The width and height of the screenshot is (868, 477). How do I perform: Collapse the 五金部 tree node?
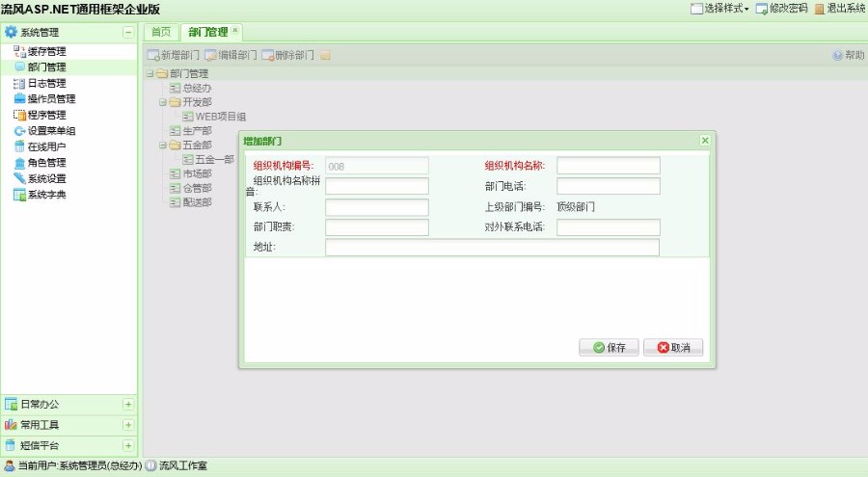(163, 145)
